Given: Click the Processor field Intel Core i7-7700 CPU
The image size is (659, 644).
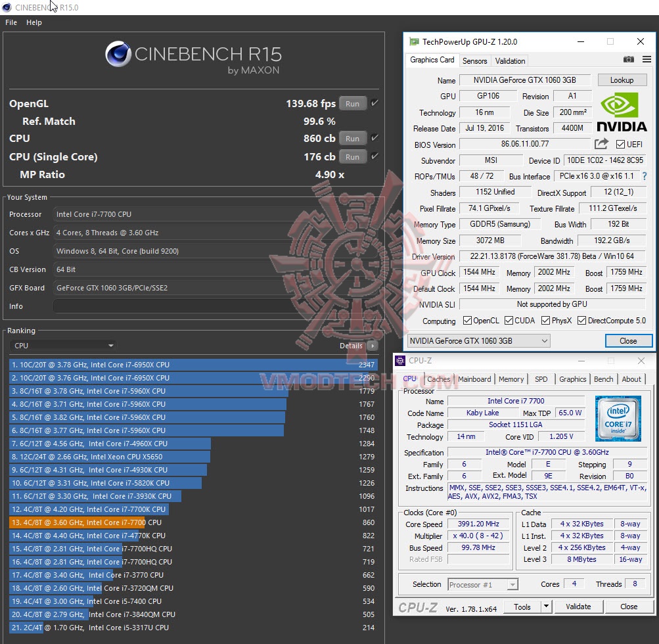Looking at the screenshot, I should coord(216,214).
